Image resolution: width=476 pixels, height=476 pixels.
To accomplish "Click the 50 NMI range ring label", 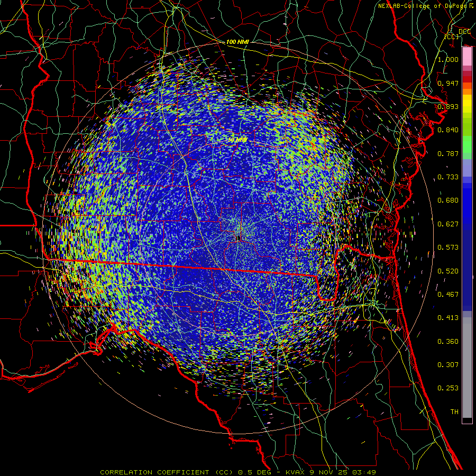I will coord(237,140).
